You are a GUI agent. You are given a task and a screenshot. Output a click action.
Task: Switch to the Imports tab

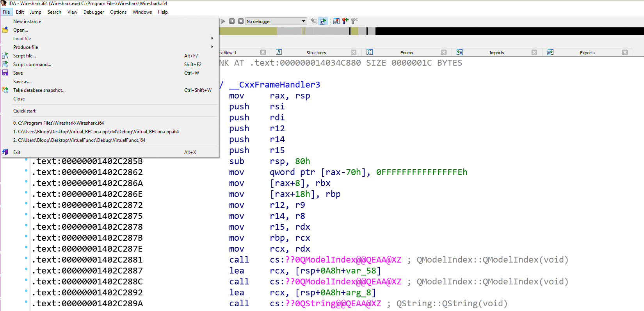(496, 53)
